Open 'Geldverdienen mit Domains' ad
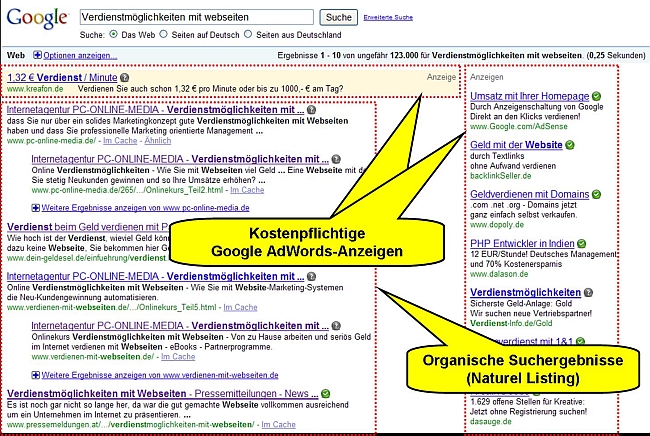The width and height of the screenshot is (650, 436). pos(529,194)
